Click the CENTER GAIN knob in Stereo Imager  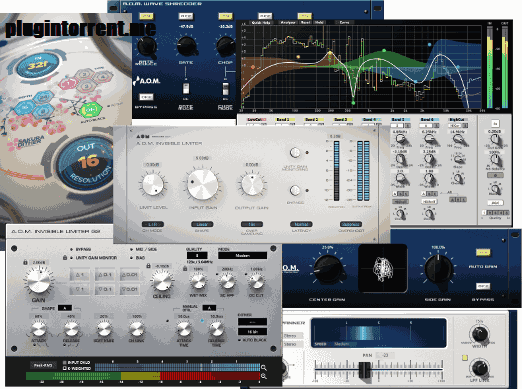pyautogui.click(x=327, y=270)
